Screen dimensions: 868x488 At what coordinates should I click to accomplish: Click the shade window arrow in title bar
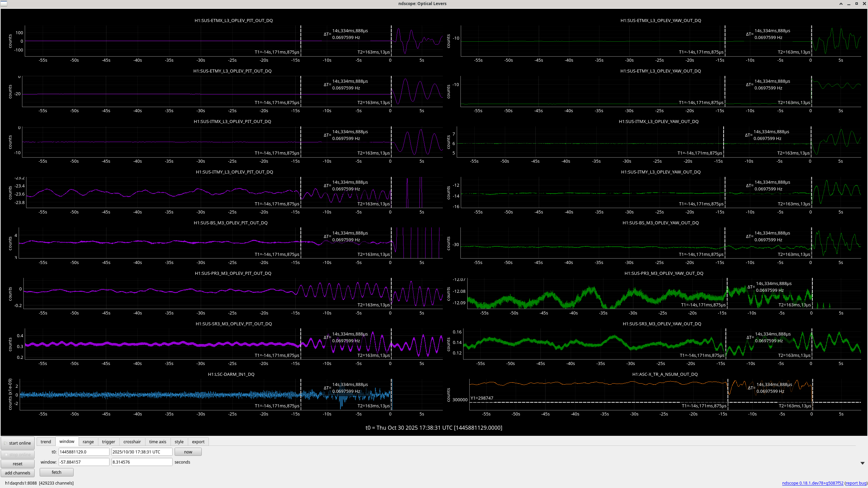[x=841, y=4]
